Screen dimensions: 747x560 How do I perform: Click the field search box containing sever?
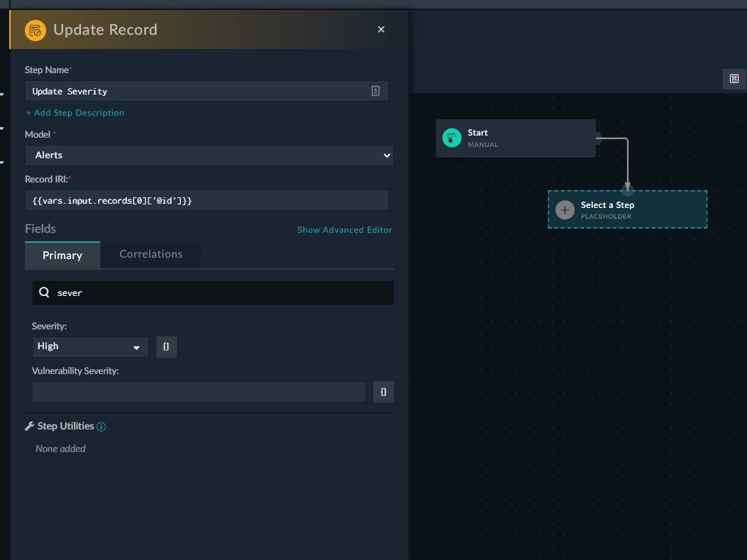213,293
